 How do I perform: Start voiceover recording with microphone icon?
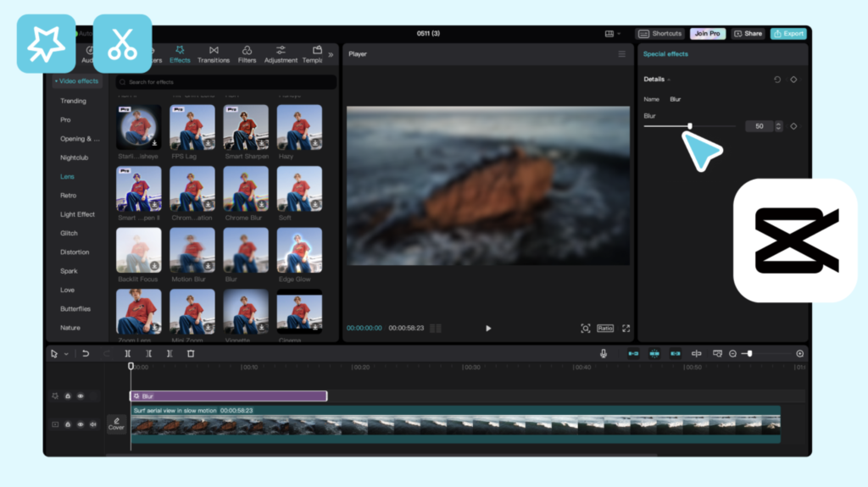pyautogui.click(x=604, y=353)
